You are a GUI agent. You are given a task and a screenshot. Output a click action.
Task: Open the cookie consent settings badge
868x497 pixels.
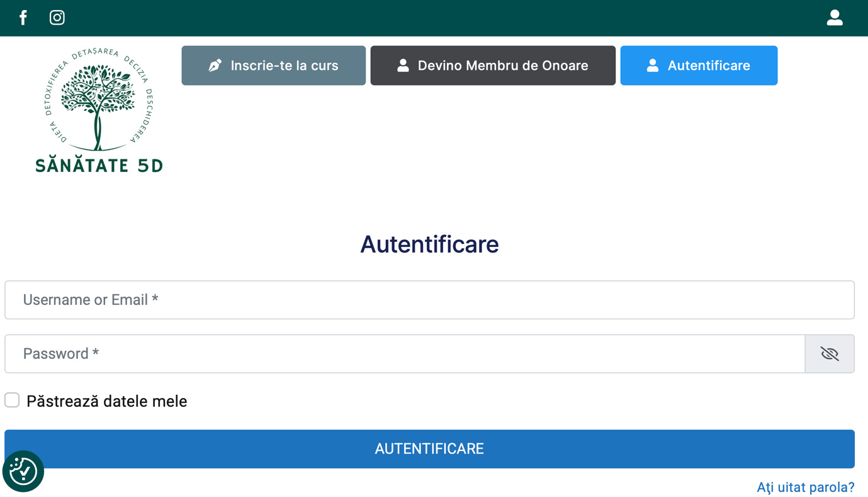click(23, 471)
